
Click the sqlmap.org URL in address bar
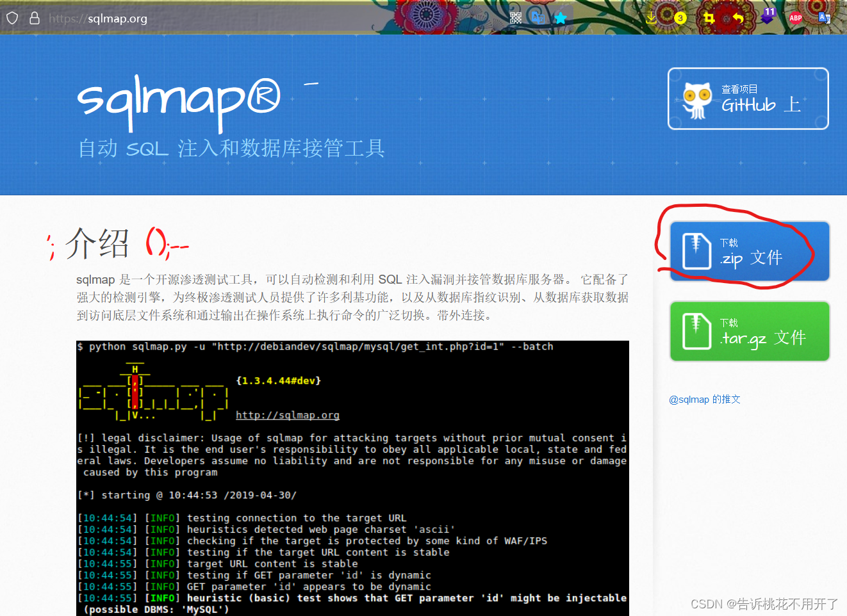coord(98,19)
